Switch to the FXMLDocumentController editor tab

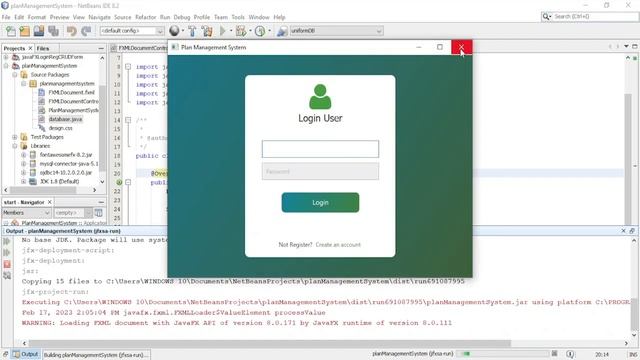tap(139, 48)
